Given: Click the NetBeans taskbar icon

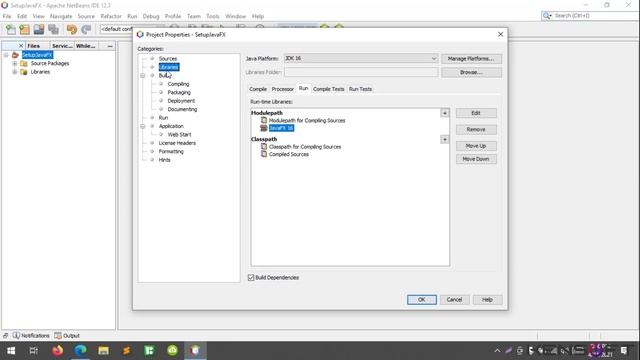Looking at the screenshot, I should click(x=195, y=351).
